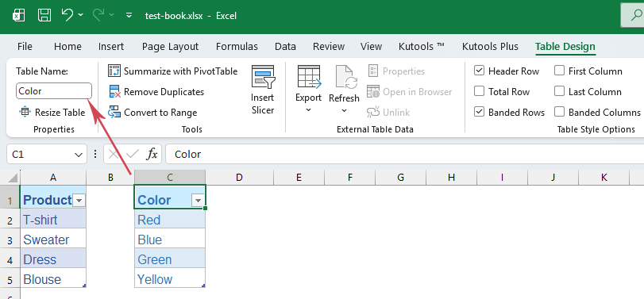Open the Name Box dropdown arrow

pos(79,154)
